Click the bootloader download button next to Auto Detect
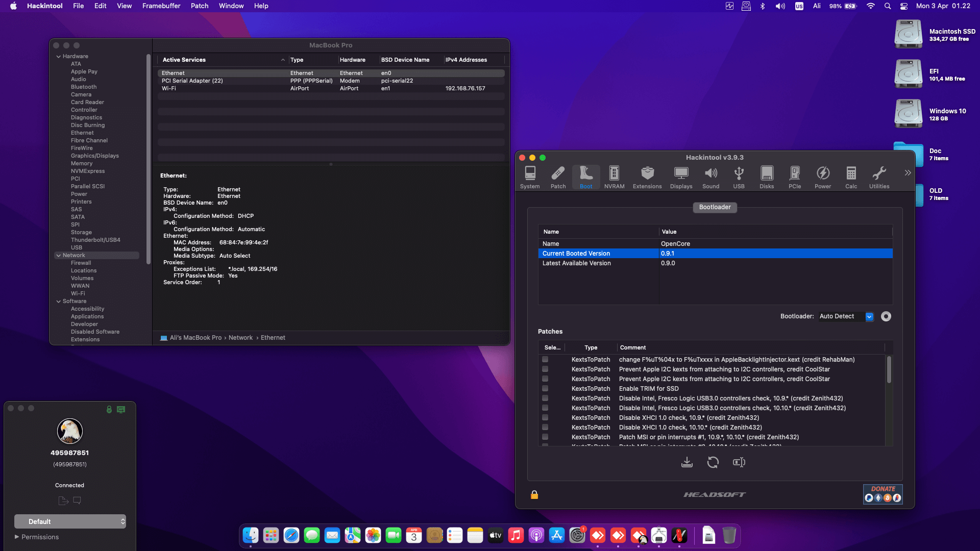The width and height of the screenshot is (980, 551). click(886, 316)
